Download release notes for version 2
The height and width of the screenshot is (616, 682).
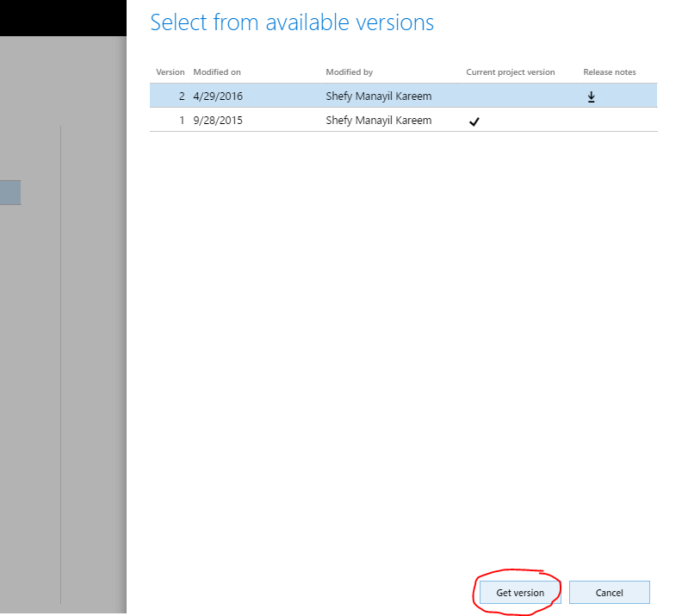pyautogui.click(x=592, y=97)
